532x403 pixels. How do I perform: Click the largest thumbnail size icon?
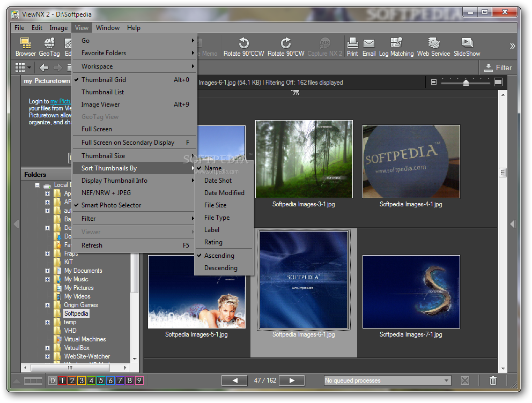click(x=498, y=82)
